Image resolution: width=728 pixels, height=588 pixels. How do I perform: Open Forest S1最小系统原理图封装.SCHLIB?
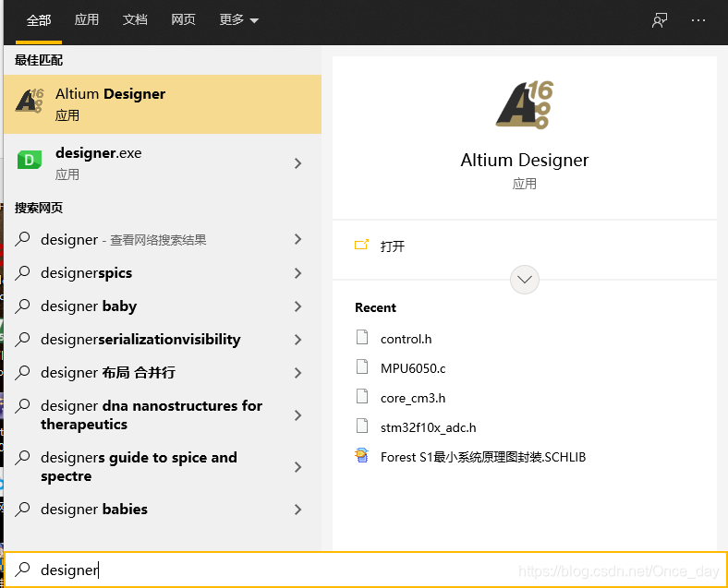[483, 457]
